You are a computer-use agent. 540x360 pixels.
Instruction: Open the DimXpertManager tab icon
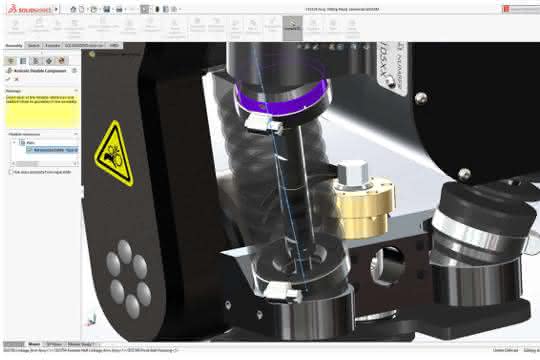point(49,61)
